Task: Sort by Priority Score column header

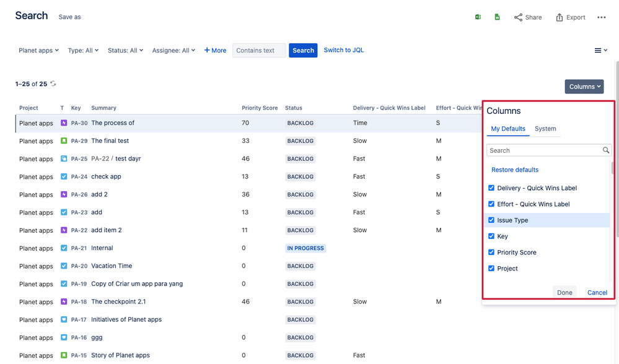Action: pos(260,108)
